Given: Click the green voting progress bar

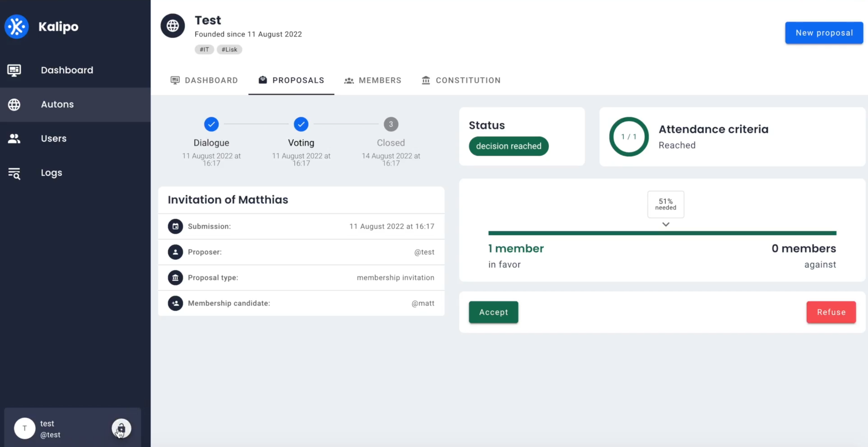Looking at the screenshot, I should click(x=662, y=233).
